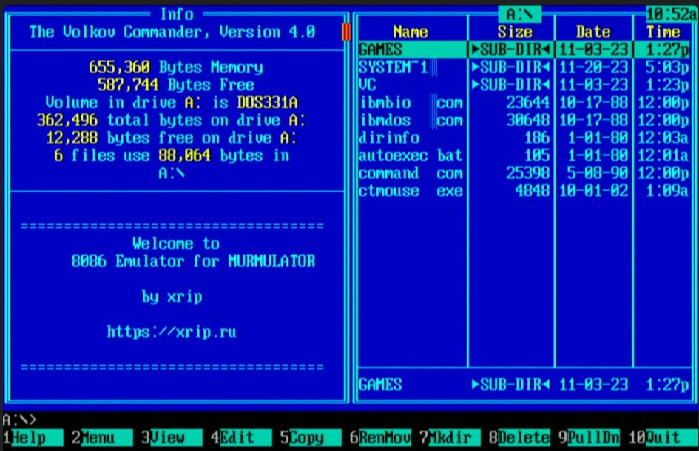Select the command com file

pos(524,173)
